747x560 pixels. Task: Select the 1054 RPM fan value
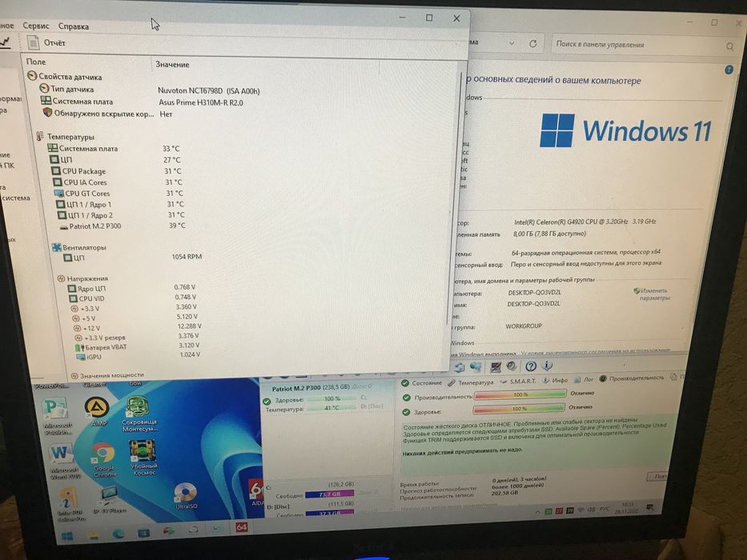point(187,257)
